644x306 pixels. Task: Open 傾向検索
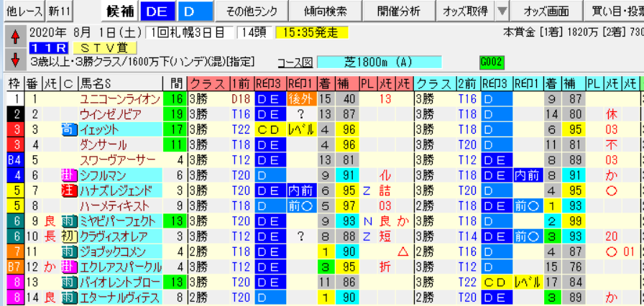tap(325, 12)
